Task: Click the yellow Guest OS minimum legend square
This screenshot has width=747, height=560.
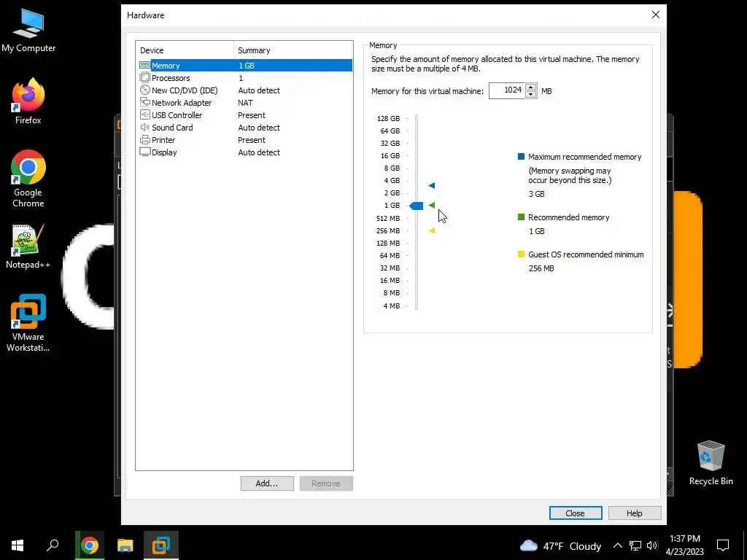Action: click(x=521, y=254)
